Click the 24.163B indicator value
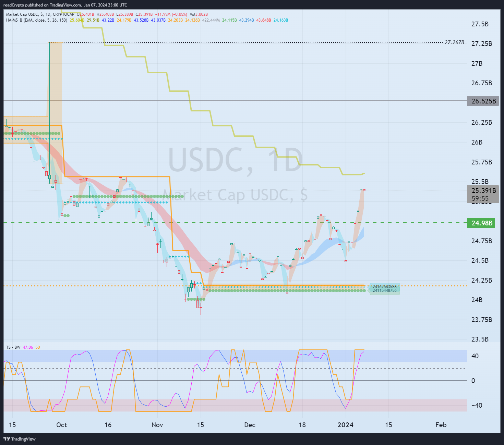 coord(281,20)
